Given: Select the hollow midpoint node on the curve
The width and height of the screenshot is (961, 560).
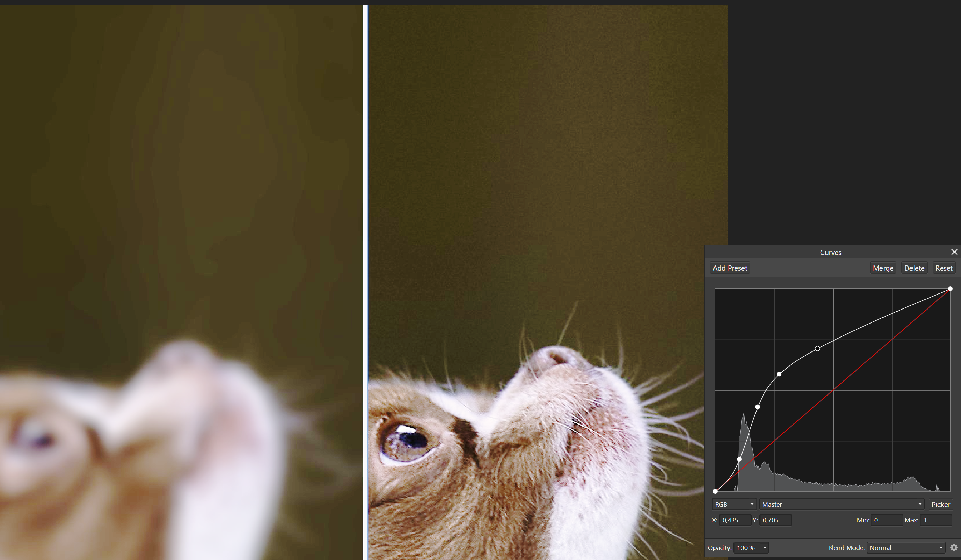Looking at the screenshot, I should [817, 348].
